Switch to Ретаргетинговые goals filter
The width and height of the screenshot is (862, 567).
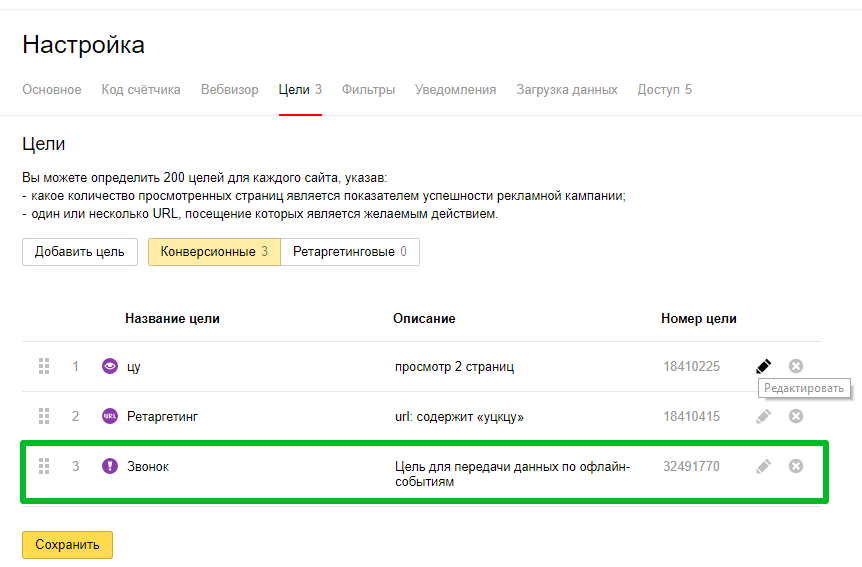tap(350, 252)
